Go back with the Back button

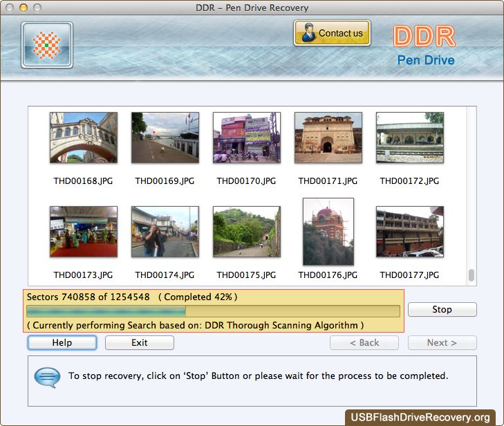(x=364, y=342)
